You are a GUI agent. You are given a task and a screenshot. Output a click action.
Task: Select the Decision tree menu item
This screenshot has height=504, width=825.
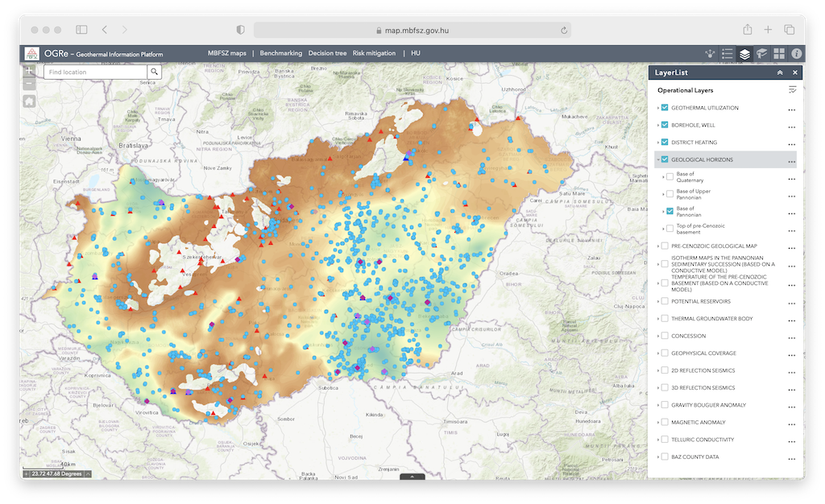[x=327, y=53]
